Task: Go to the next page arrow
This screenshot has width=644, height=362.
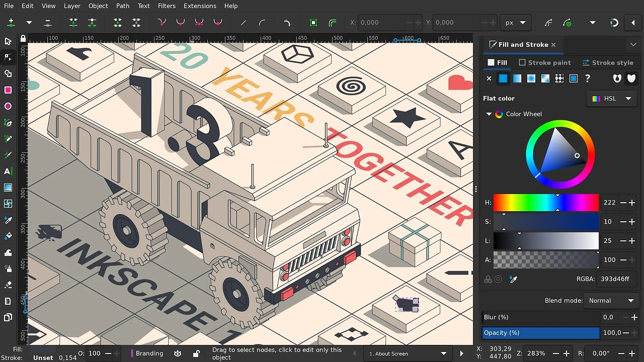Action: (462, 353)
